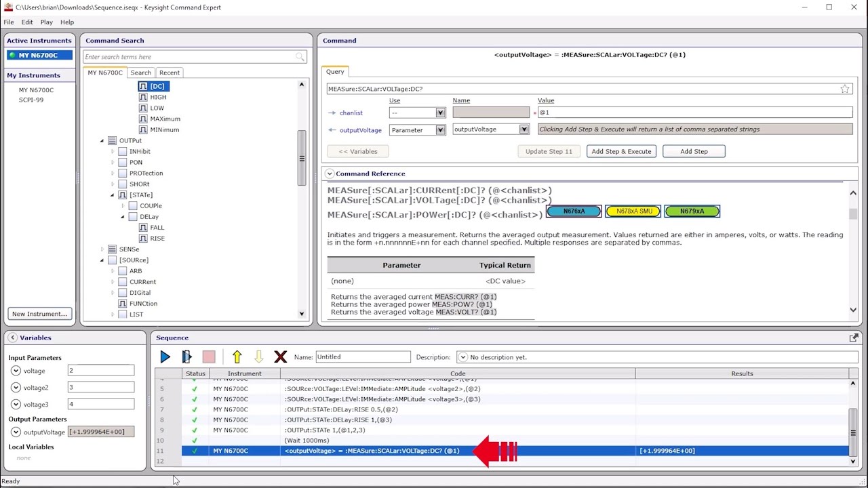Click the sequence Name field
The height and width of the screenshot is (488, 868).
point(363,357)
